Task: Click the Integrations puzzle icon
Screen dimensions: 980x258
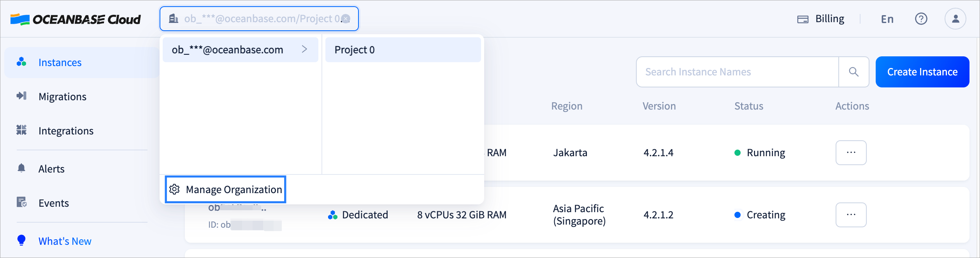Action: click(x=21, y=130)
